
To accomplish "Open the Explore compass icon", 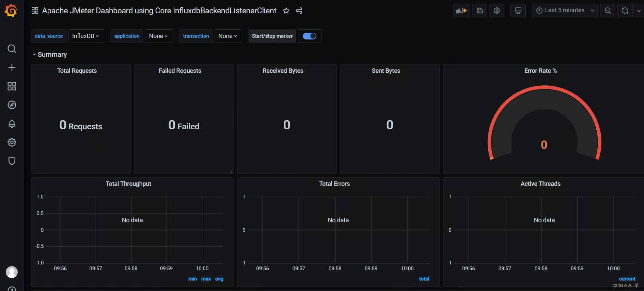I will coord(12,105).
